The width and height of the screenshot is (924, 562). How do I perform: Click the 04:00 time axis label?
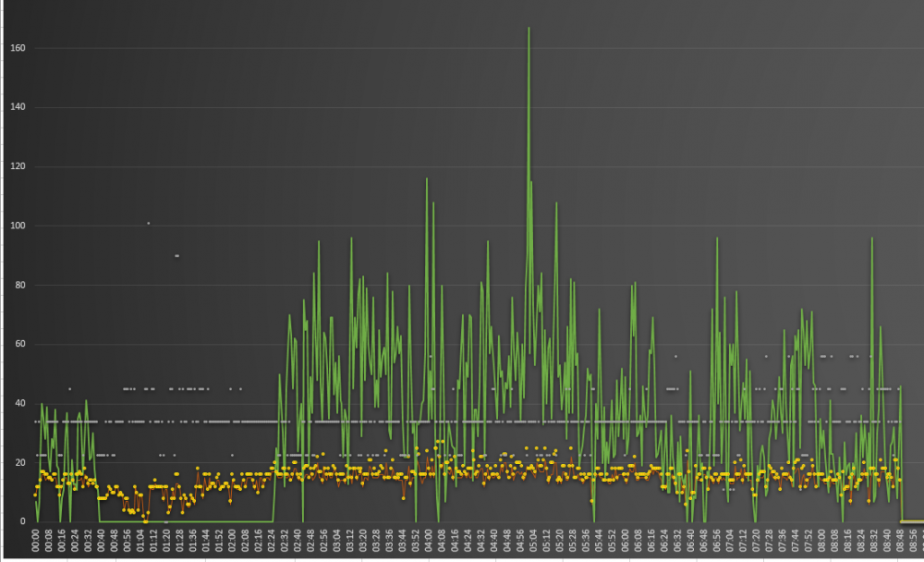pos(429,542)
